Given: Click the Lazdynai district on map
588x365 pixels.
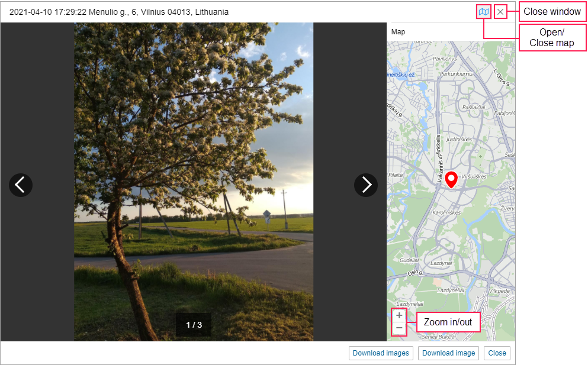Looking at the screenshot, I should (x=441, y=263).
